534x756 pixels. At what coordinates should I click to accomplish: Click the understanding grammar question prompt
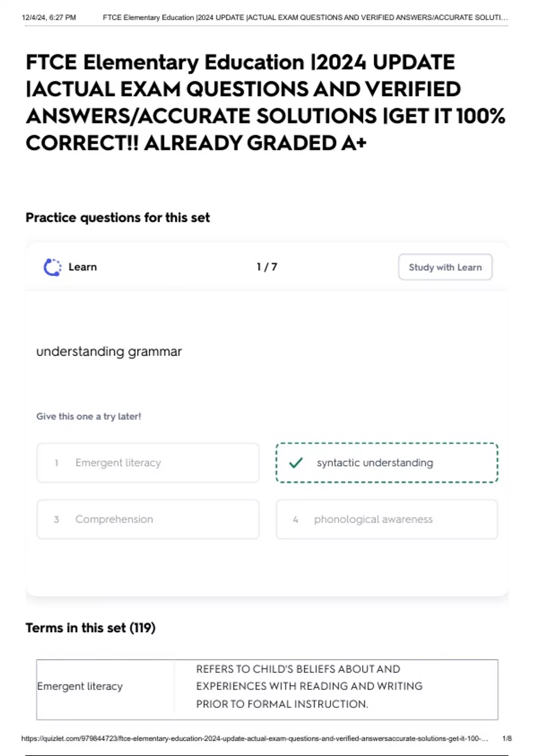click(109, 352)
